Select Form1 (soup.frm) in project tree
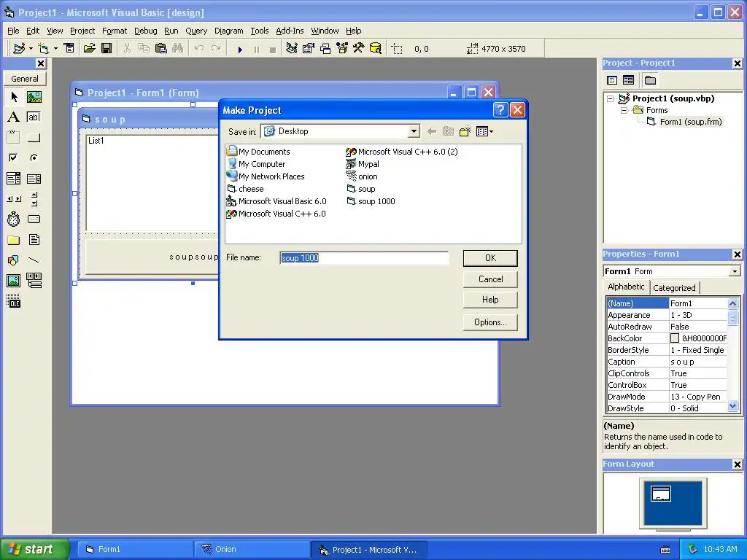 tap(691, 122)
